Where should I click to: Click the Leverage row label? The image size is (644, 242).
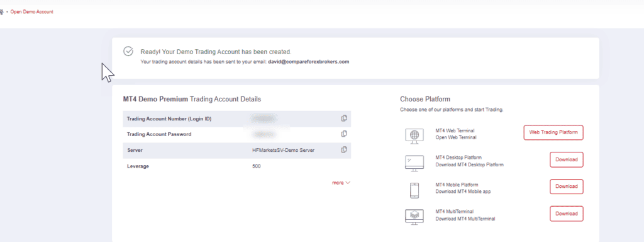click(138, 166)
